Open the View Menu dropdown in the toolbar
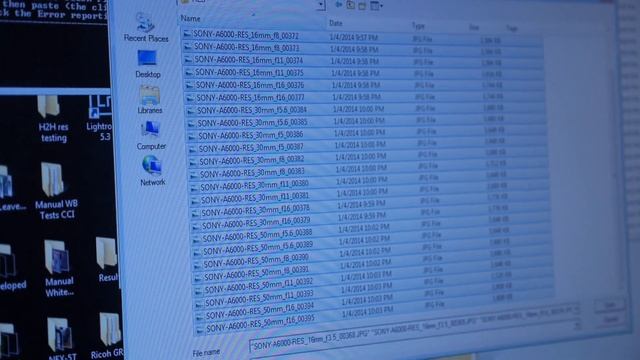This screenshot has height=360, width=640. tap(376, 6)
